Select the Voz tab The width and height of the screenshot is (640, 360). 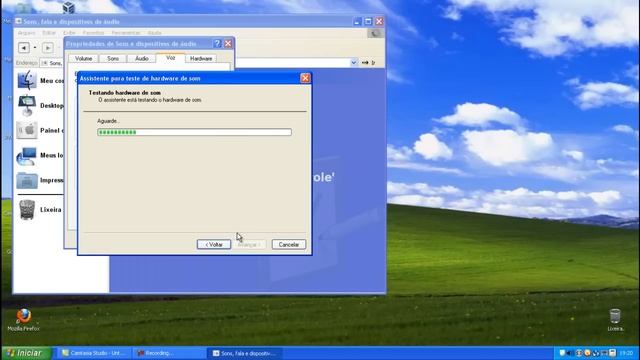point(171,58)
